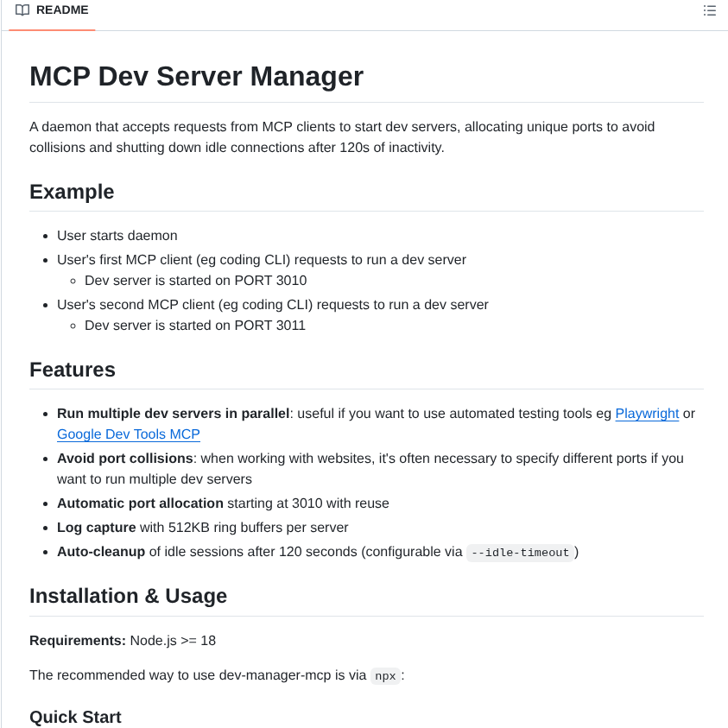Click the 'User starts daemon' bullet item
The width and height of the screenshot is (728, 728).
[x=117, y=235]
